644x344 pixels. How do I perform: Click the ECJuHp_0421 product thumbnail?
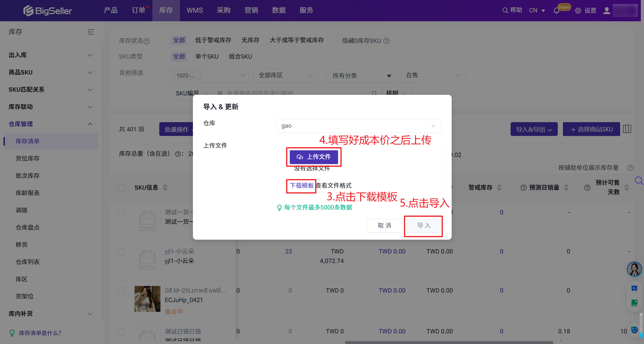pyautogui.click(x=147, y=299)
